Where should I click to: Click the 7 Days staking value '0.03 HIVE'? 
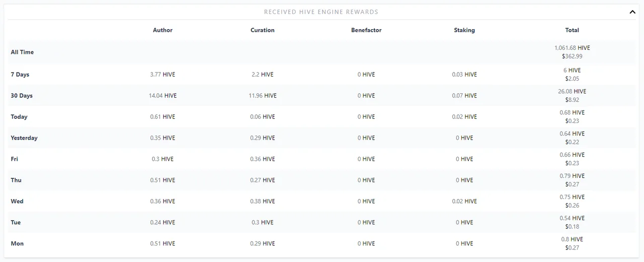coord(464,75)
